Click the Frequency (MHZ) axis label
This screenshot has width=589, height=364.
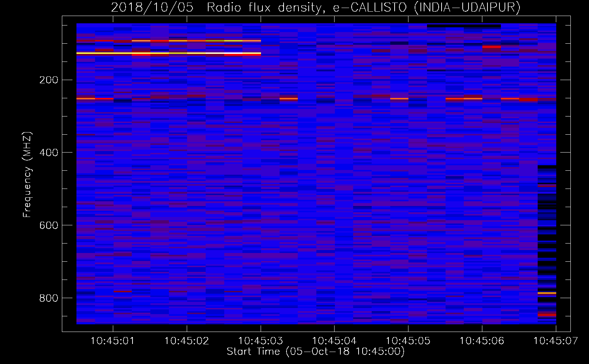[x=27, y=174]
